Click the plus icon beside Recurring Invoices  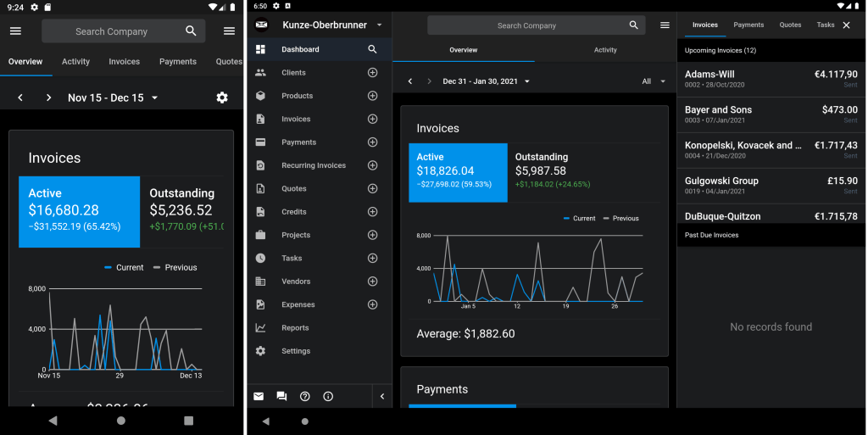(x=372, y=165)
